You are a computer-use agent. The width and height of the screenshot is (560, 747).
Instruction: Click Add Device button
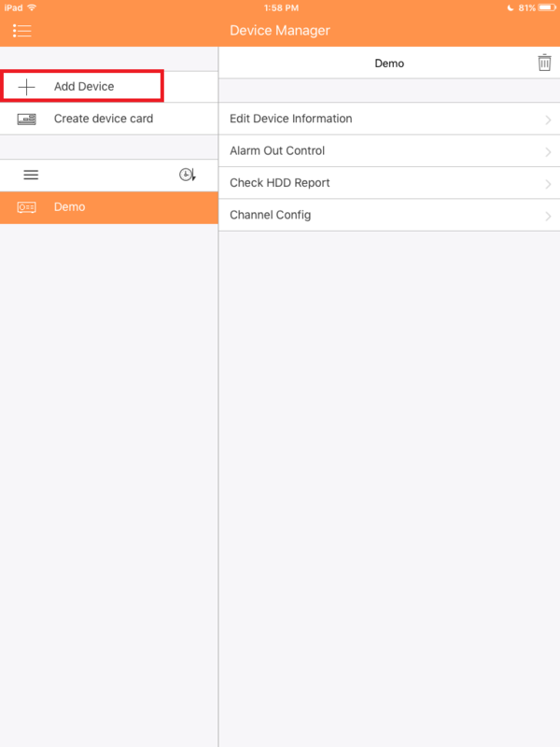[x=82, y=86]
